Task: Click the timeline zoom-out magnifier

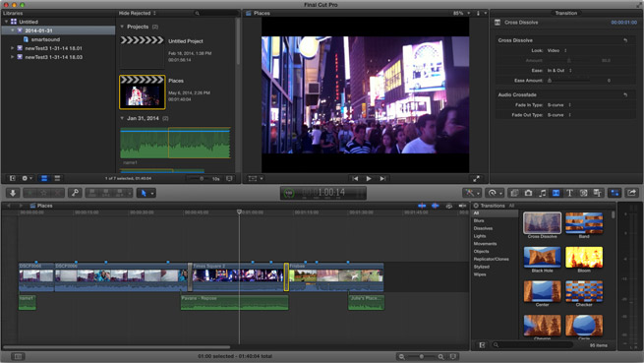Action: (402, 356)
